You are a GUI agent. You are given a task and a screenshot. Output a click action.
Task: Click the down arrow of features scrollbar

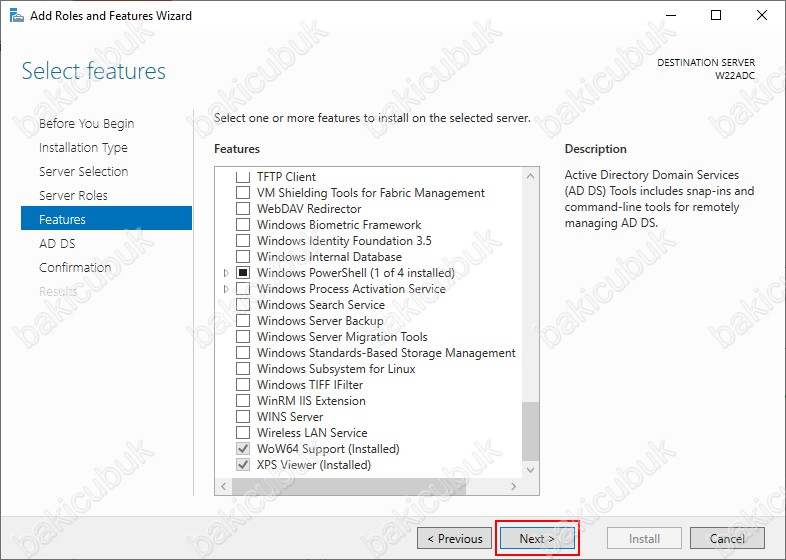530,470
